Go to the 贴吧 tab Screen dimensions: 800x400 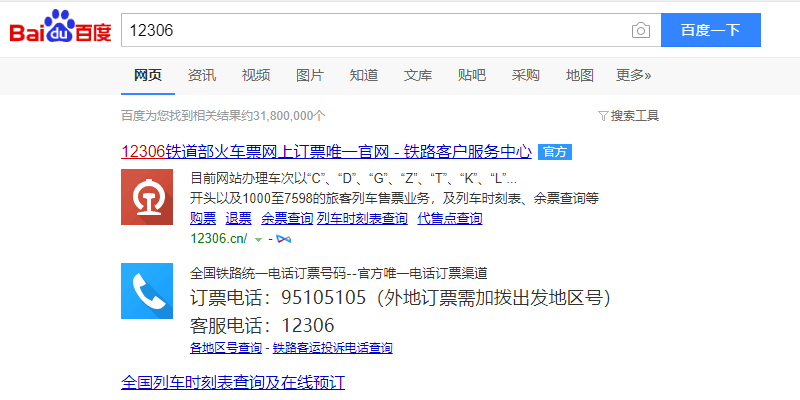point(472,76)
